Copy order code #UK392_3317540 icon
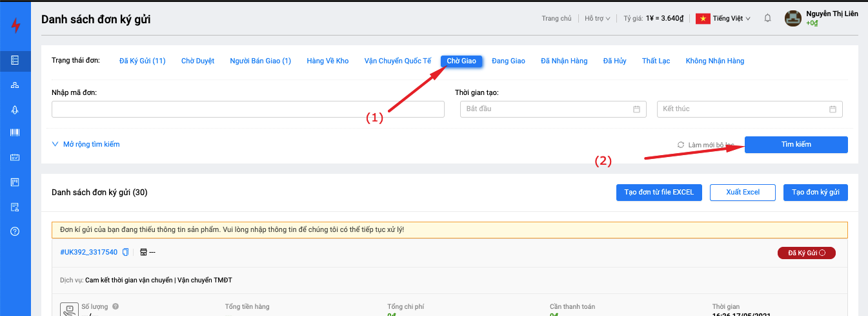The height and width of the screenshot is (316, 868). [x=126, y=252]
